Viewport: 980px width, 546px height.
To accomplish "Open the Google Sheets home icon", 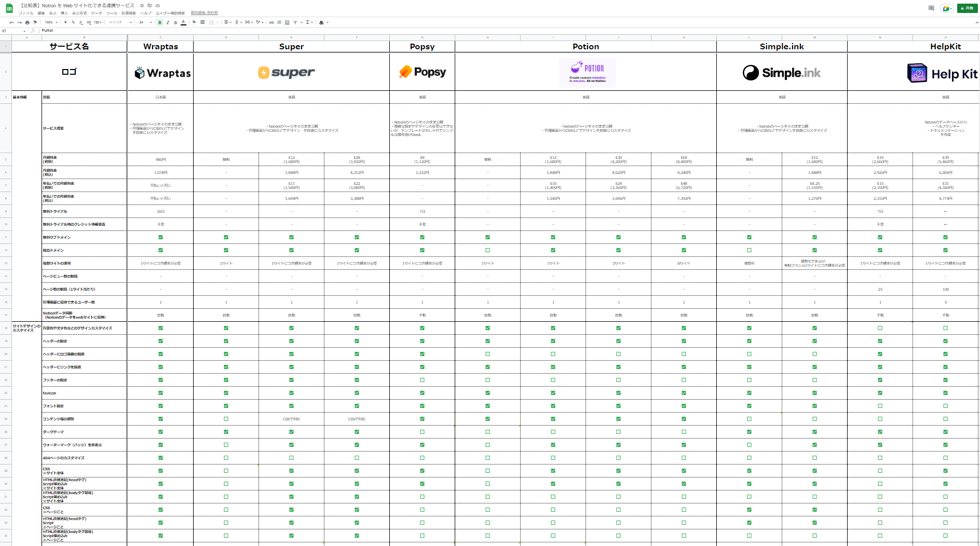I will click(x=9, y=8).
